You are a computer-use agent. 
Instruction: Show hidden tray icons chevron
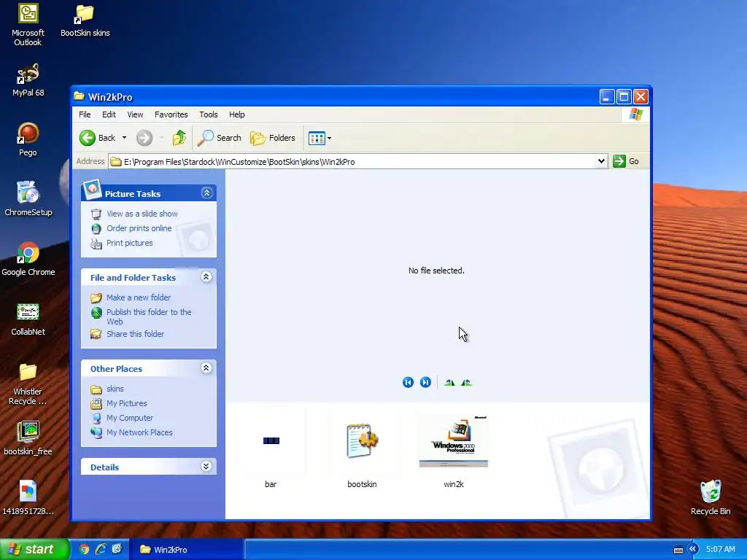point(692,550)
